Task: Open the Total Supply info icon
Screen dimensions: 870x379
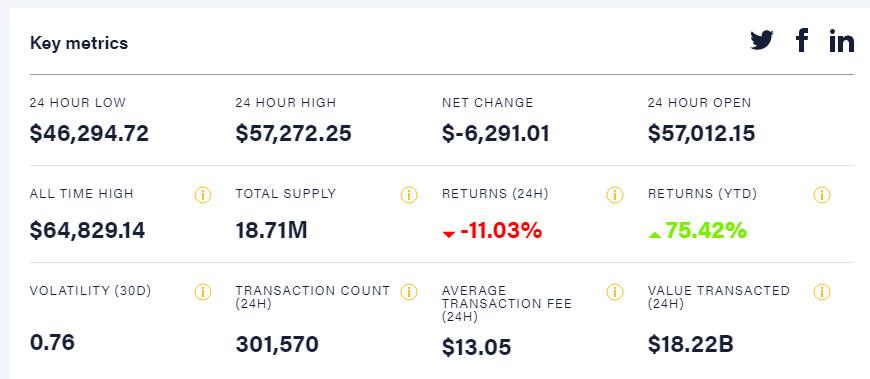Action: coord(409,195)
